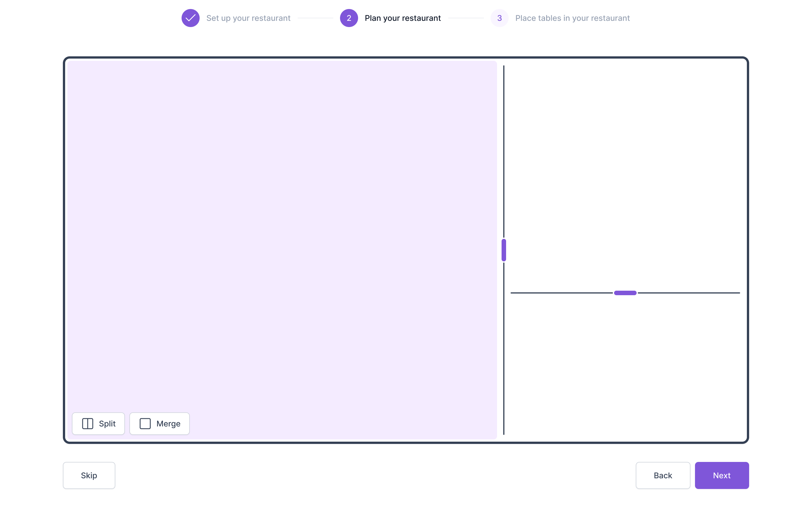Viewport: 812px width, 507px height.
Task: Open the "Set up your restaurant" step
Action: pyautogui.click(x=248, y=18)
